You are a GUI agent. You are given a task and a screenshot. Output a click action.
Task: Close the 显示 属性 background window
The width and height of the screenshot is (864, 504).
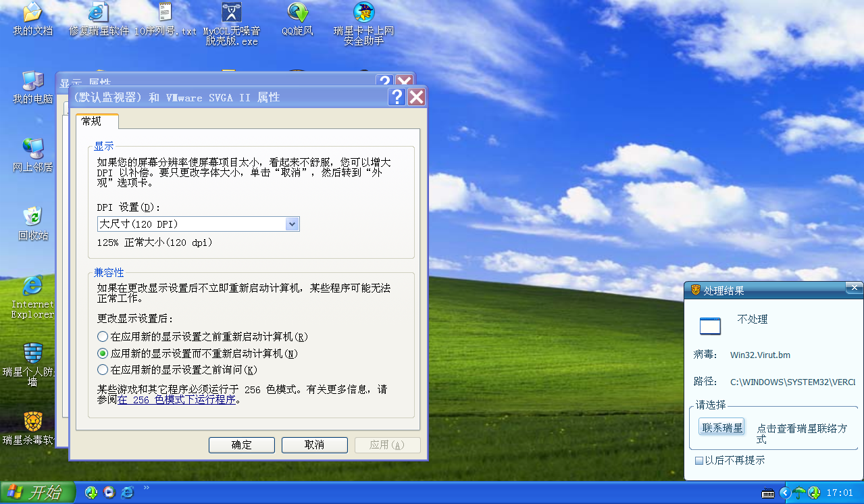[x=404, y=80]
